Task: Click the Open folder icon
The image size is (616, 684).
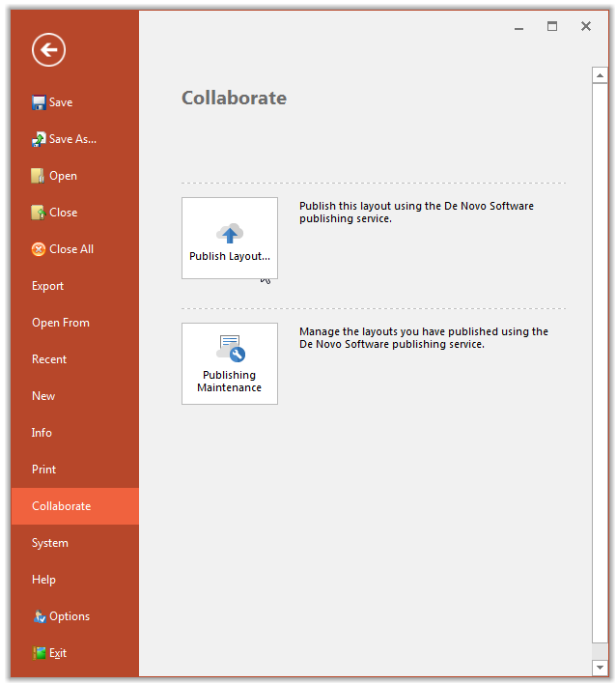Action: (39, 176)
